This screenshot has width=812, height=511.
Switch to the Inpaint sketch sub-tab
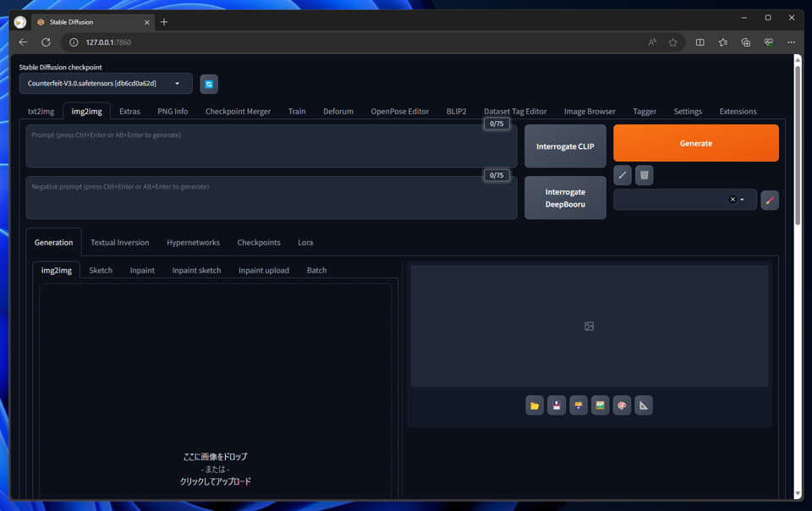196,270
